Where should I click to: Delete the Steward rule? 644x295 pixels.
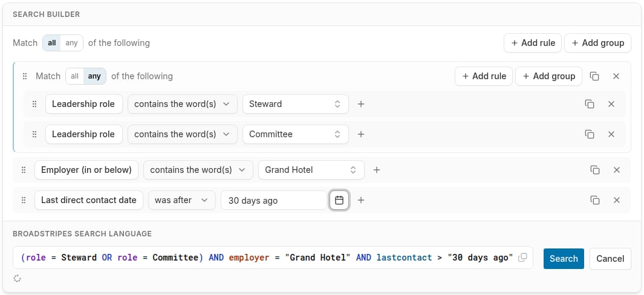[x=611, y=104]
